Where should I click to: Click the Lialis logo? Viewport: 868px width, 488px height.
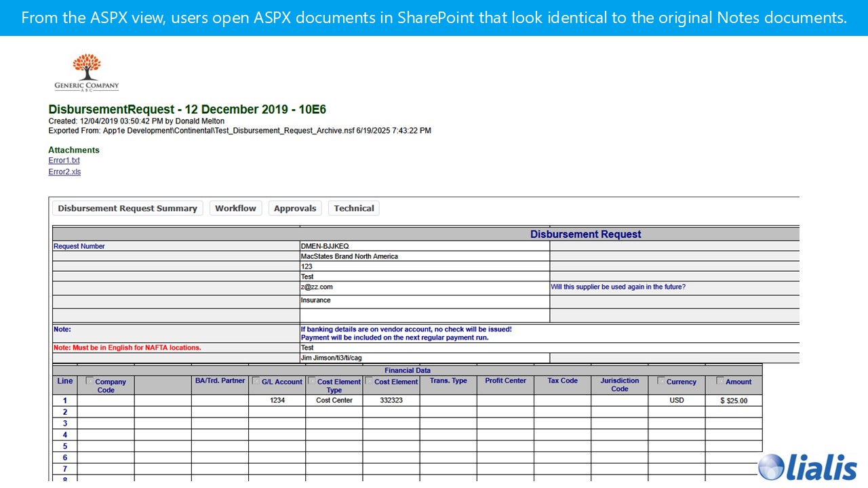point(807,467)
